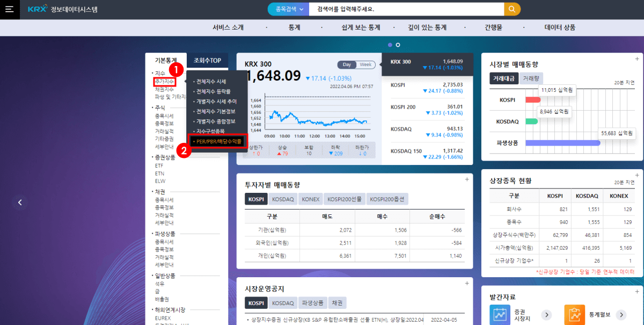
Task: Select 파생상품 tab in 시장운영공지
Action: pos(313,303)
